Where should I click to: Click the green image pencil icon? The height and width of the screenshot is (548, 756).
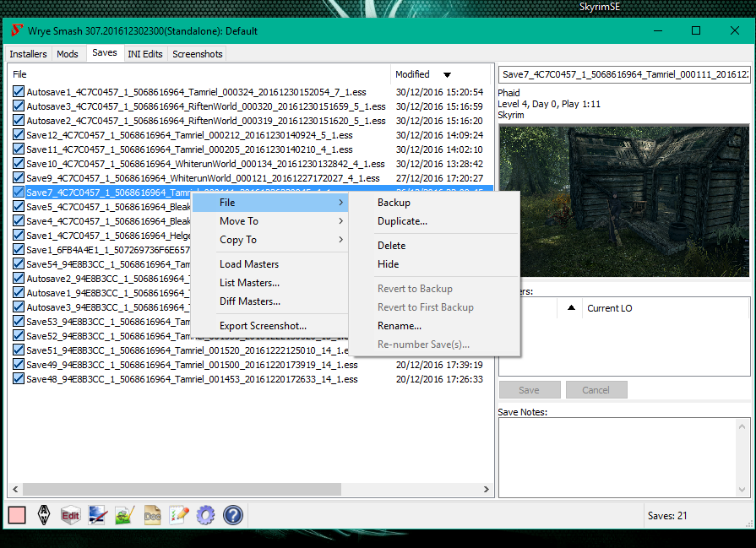click(x=124, y=515)
